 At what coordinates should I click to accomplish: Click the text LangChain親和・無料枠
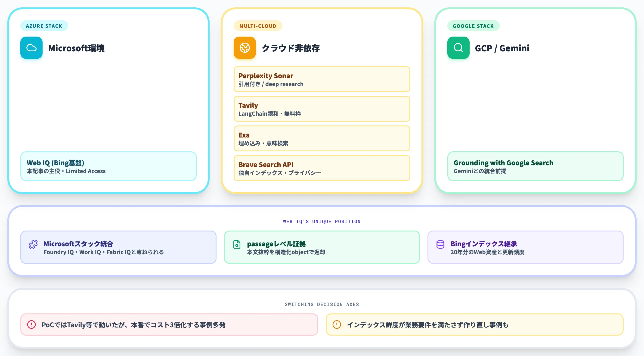[269, 114]
